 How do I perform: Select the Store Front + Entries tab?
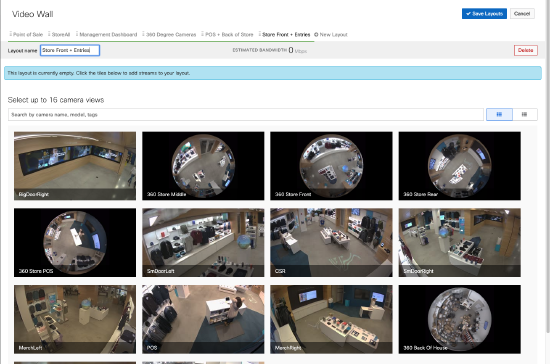pos(284,34)
